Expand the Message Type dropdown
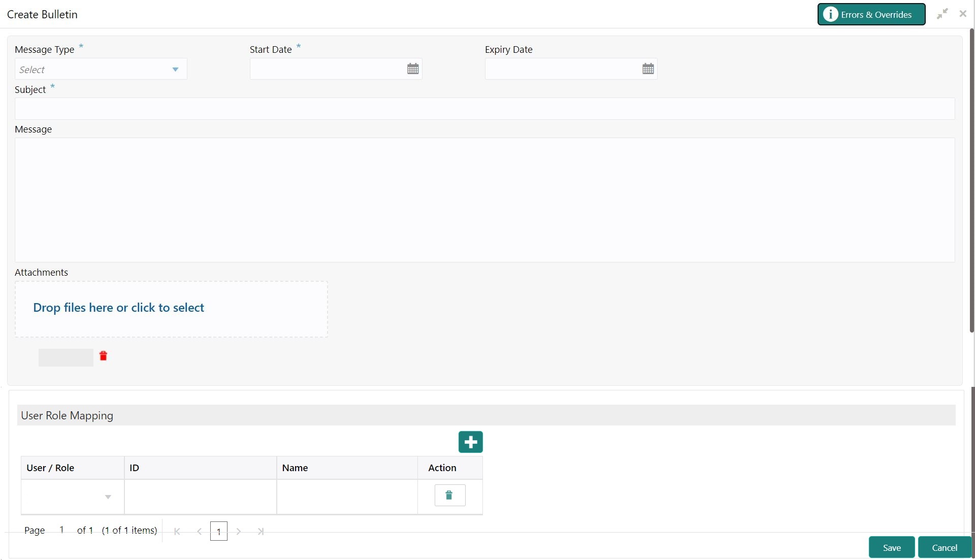 (175, 70)
